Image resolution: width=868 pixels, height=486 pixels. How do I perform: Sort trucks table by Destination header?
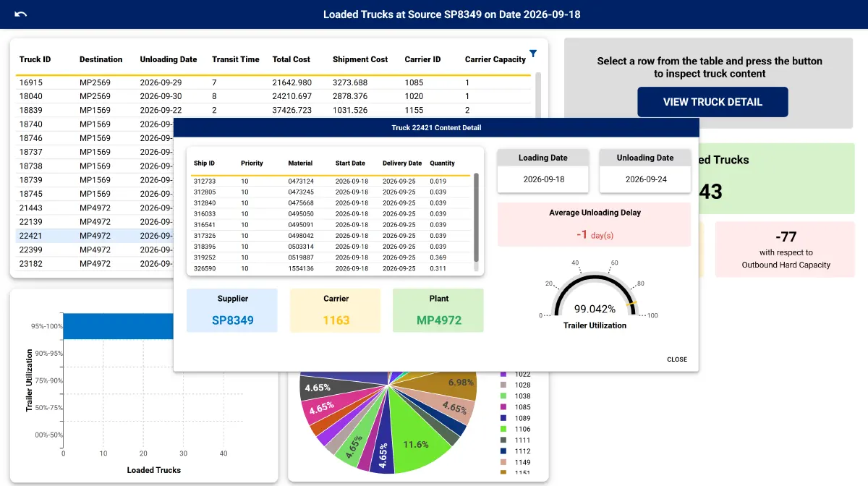(x=101, y=59)
